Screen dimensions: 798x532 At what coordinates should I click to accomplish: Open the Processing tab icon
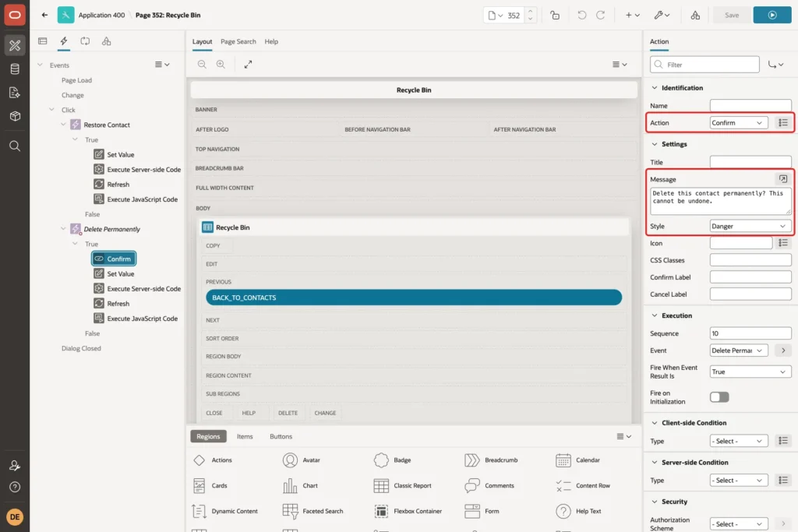pyautogui.click(x=85, y=41)
